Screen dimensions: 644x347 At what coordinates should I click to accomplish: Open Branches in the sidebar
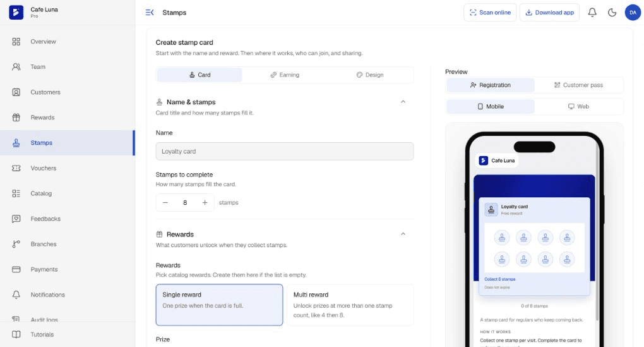click(x=68, y=244)
